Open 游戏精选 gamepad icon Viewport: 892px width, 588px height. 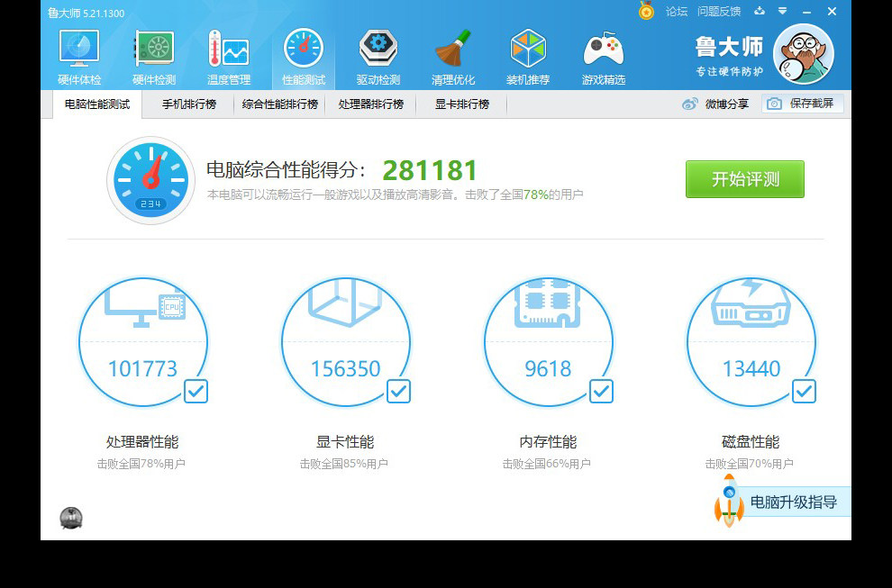click(x=604, y=58)
